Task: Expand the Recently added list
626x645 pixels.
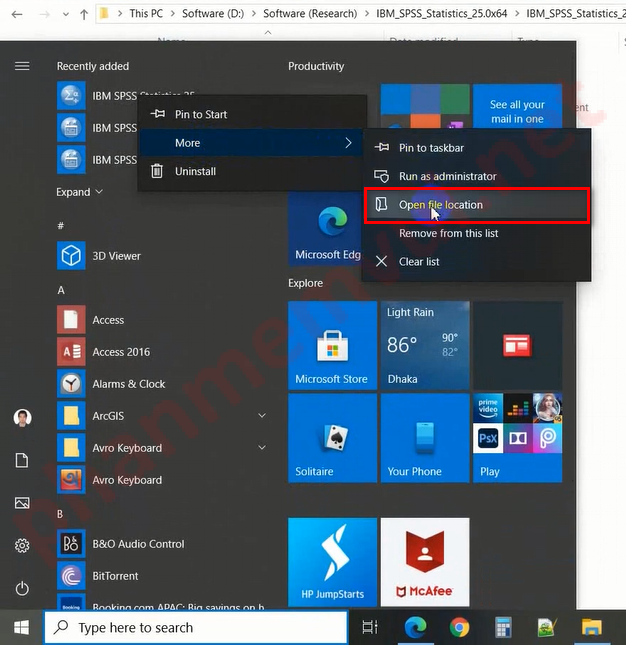Action: point(80,192)
